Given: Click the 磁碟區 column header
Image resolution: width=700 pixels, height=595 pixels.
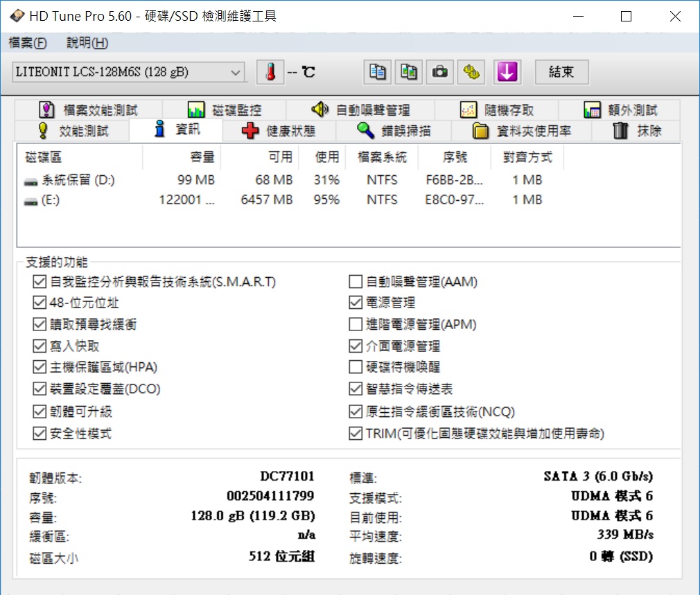Looking at the screenshot, I should [80, 157].
